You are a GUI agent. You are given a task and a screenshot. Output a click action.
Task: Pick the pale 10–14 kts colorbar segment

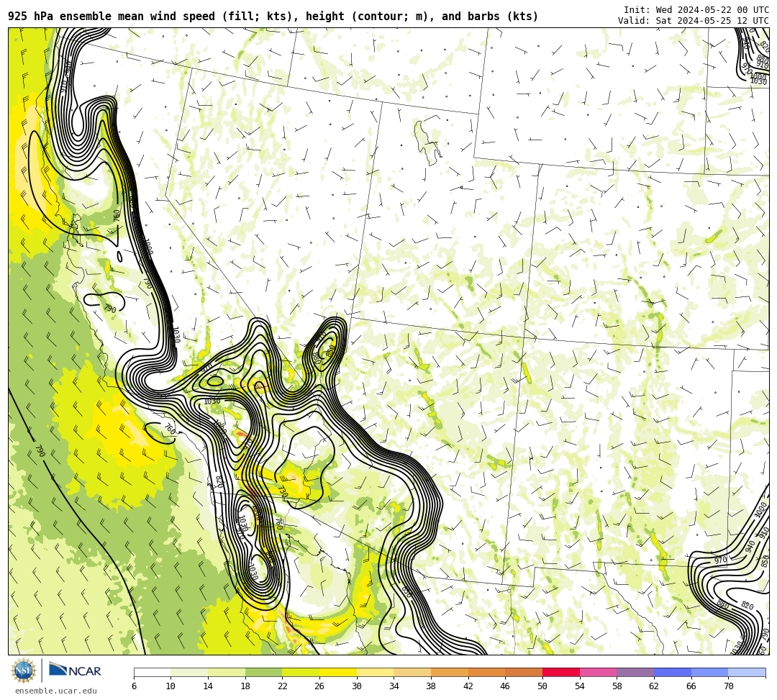point(189,672)
